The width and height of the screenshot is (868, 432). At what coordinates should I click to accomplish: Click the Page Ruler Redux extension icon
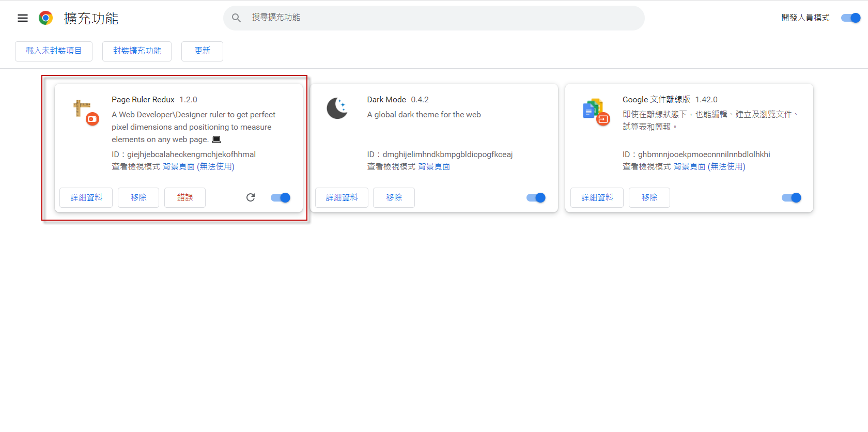pos(85,113)
